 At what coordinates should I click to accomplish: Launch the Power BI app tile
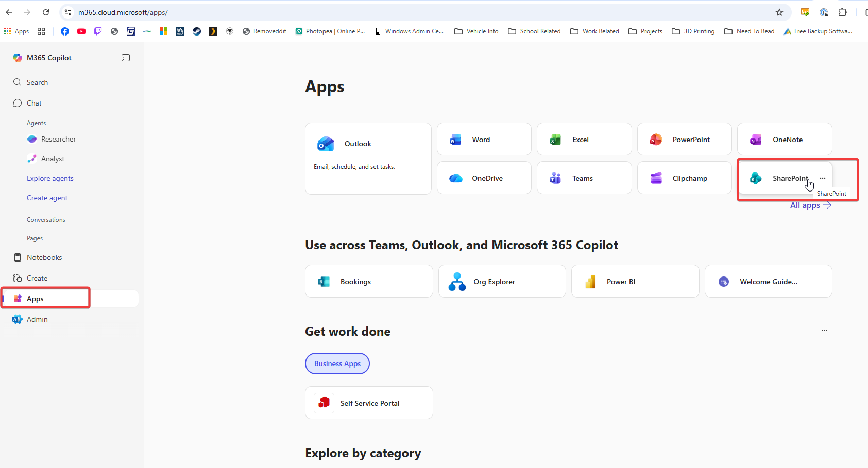pyautogui.click(x=635, y=281)
